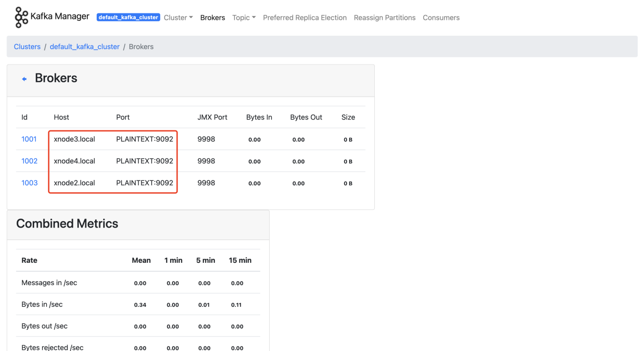644x351 pixels.
Task: Open Preferred Replica Election page
Action: click(305, 17)
